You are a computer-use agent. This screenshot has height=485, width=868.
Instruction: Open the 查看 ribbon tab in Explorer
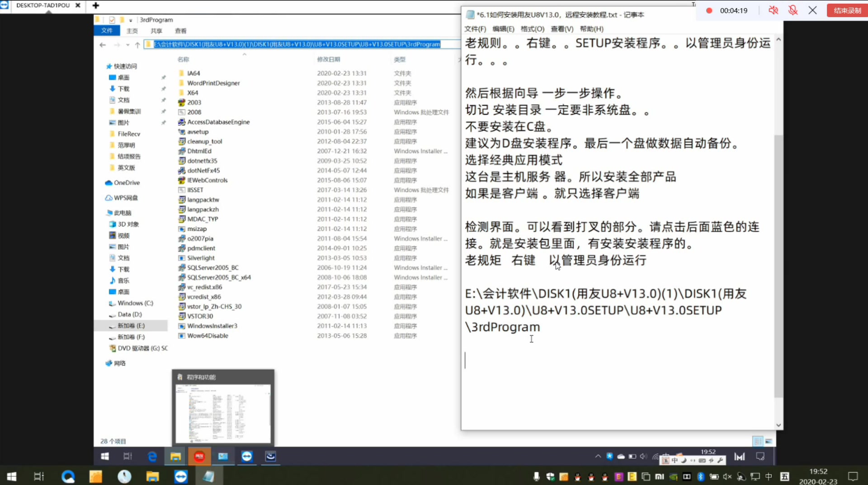tap(180, 31)
